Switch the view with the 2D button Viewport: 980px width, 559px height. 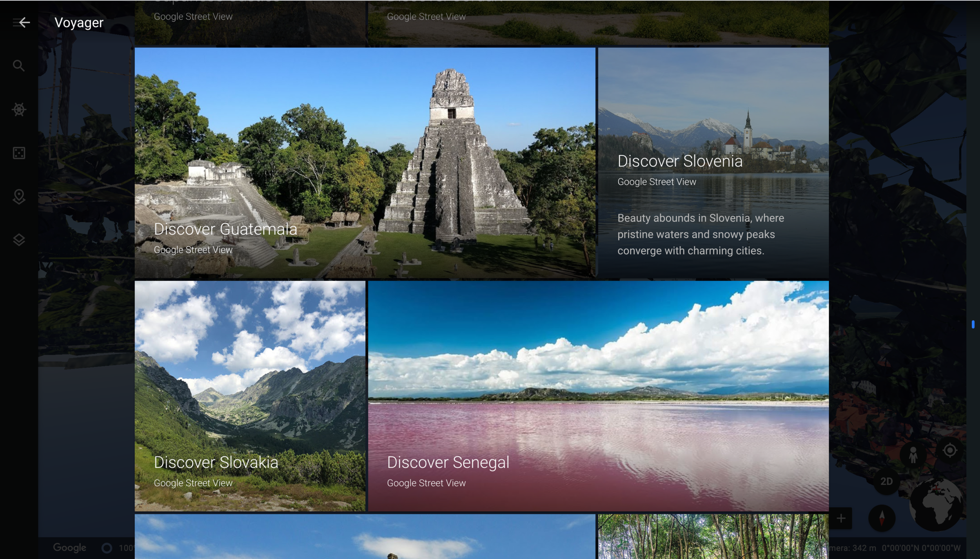(887, 481)
